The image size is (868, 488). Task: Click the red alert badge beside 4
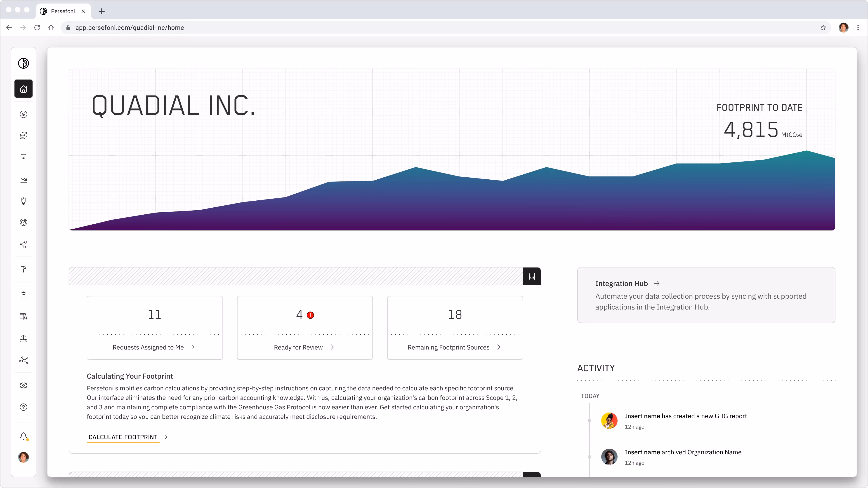[x=310, y=315]
